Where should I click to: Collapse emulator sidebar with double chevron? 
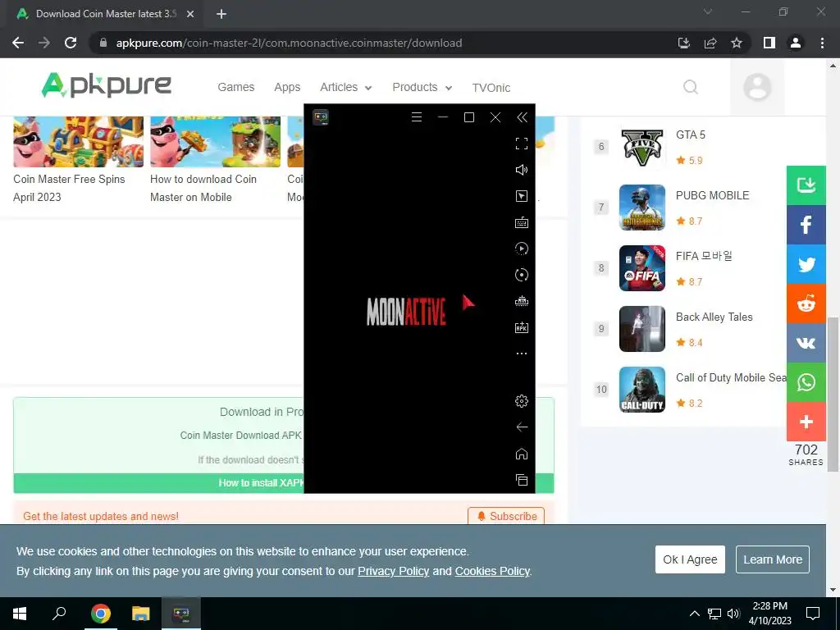[x=522, y=117]
